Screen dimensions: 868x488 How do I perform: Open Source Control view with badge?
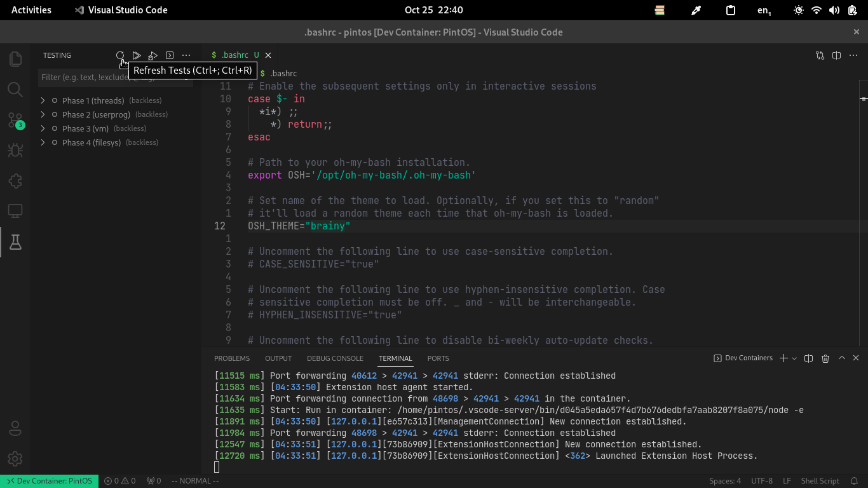click(x=15, y=120)
